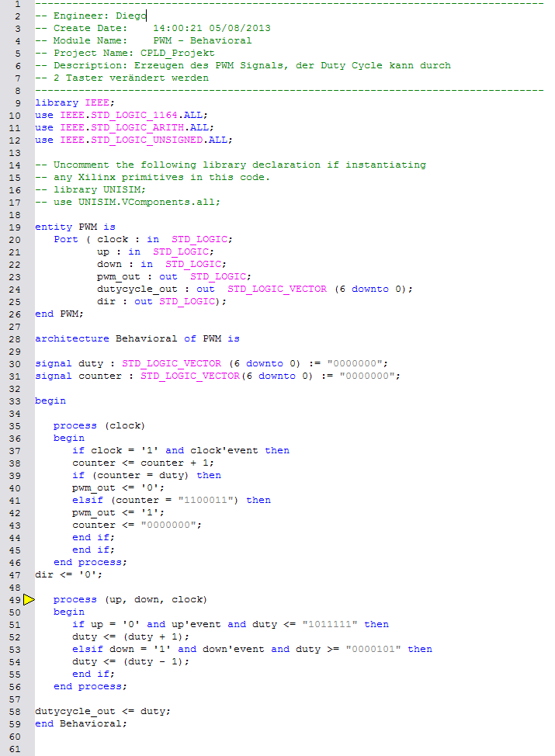Click the 'up : in STD_LOGIC;' port line
Screen dimensions: 555x756
155,251
